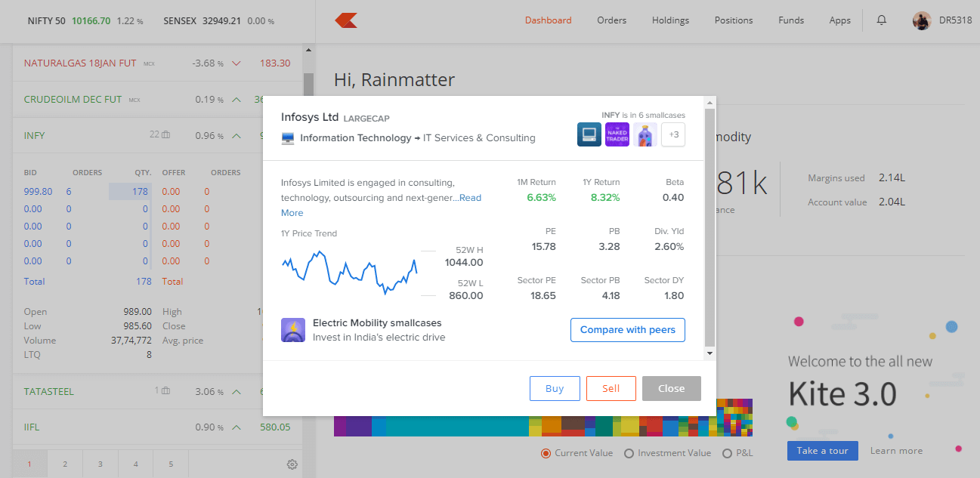
Task: Click the Kite logo icon
Action: point(346,20)
